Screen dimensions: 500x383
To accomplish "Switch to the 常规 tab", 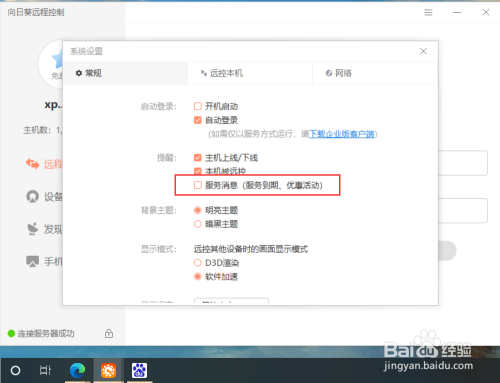I will click(125, 73).
